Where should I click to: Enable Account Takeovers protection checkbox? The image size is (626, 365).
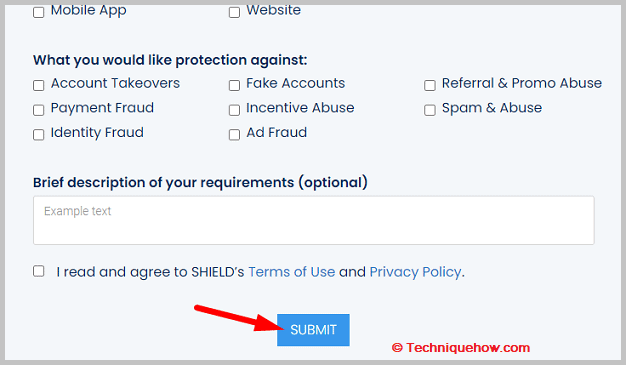[38, 85]
